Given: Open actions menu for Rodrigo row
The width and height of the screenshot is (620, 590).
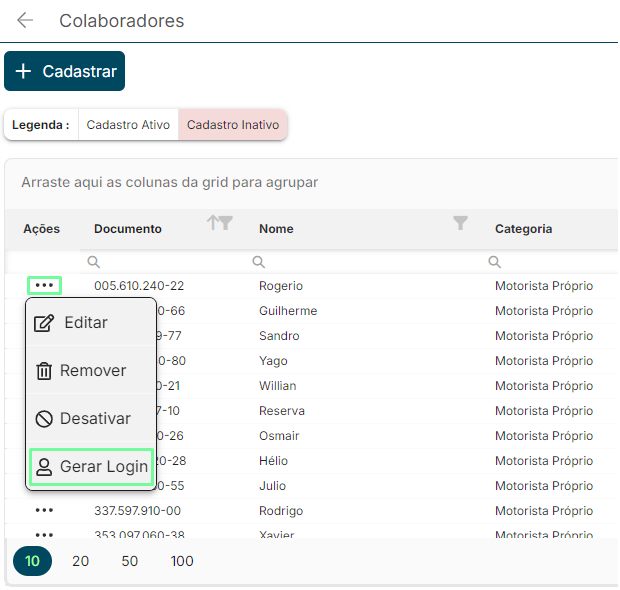Looking at the screenshot, I should tap(44, 511).
